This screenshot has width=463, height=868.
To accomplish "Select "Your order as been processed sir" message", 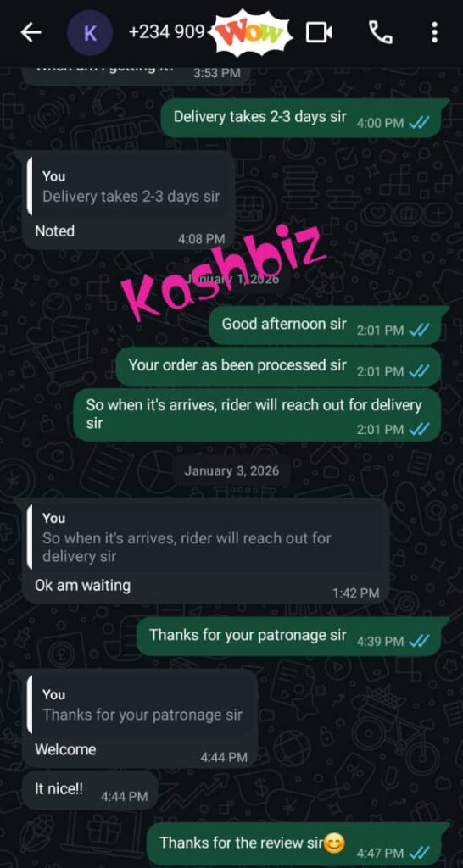I will click(x=279, y=367).
